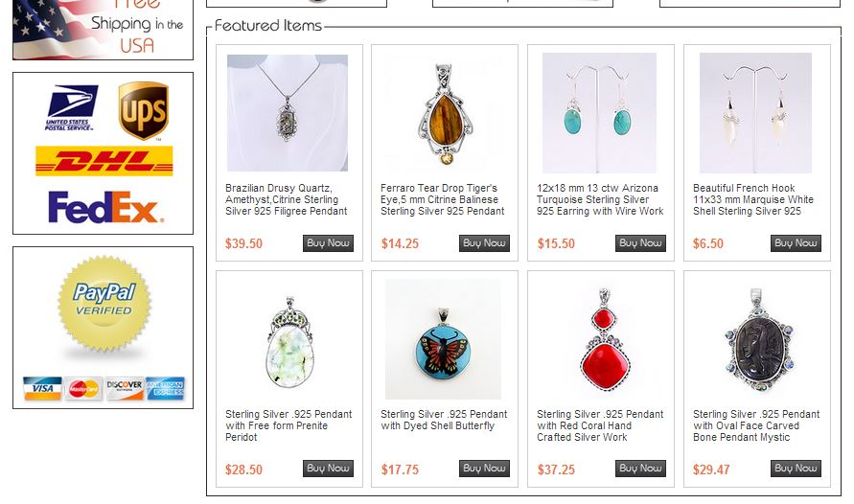Click the DHL logo

104,161
